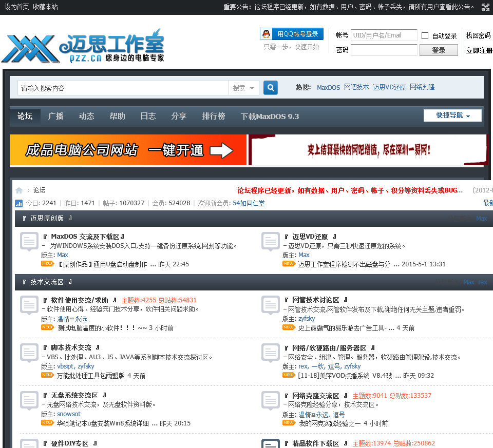Click the widescreen toggle icon in top bar

[x=485, y=7]
